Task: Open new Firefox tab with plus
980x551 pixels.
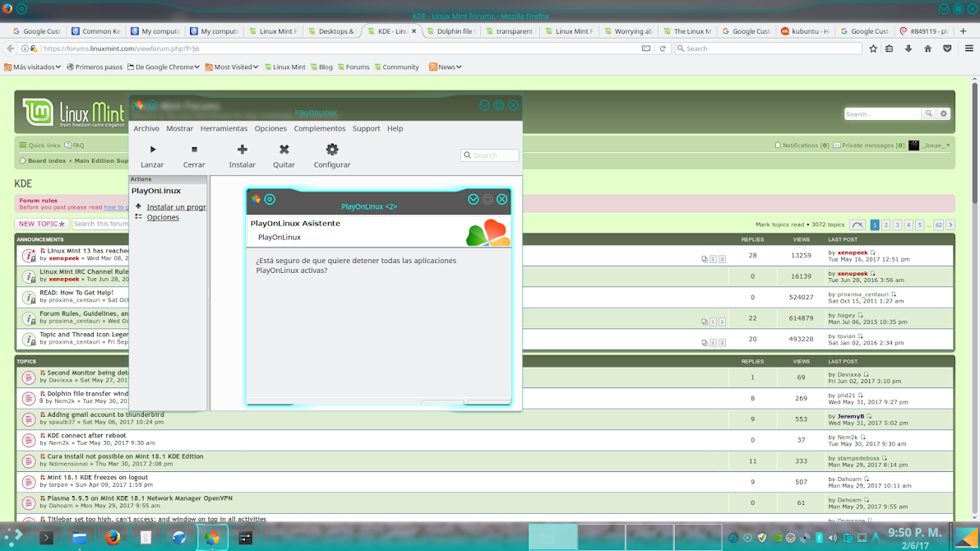Action: coord(963,30)
